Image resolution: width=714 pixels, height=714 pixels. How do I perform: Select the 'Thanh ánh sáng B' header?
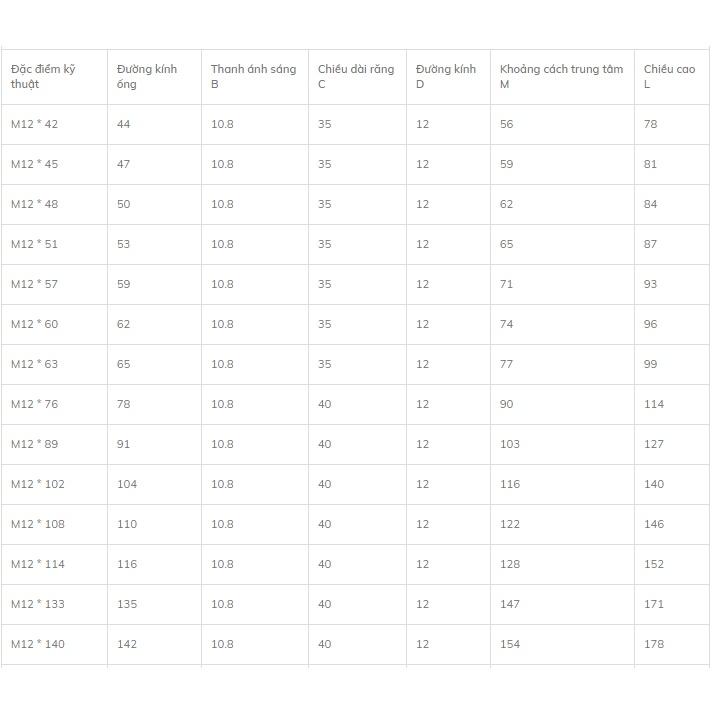point(253,76)
